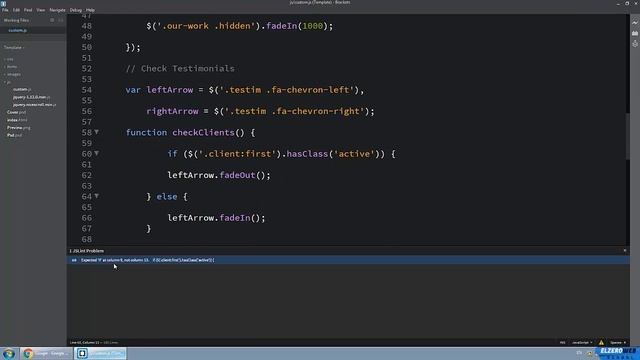Click the 'checkClients' function name
Image resolution: width=640 pixels, height=360 pixels.
coord(203,133)
